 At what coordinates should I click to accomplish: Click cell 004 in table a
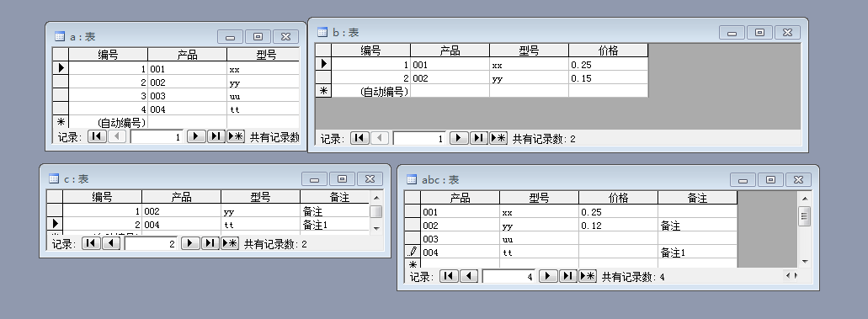(x=187, y=109)
